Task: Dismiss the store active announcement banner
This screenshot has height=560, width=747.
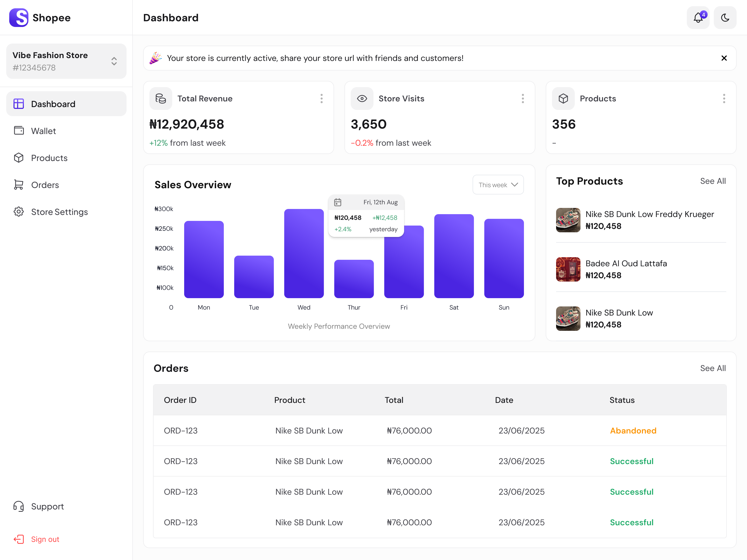Action: click(x=724, y=58)
